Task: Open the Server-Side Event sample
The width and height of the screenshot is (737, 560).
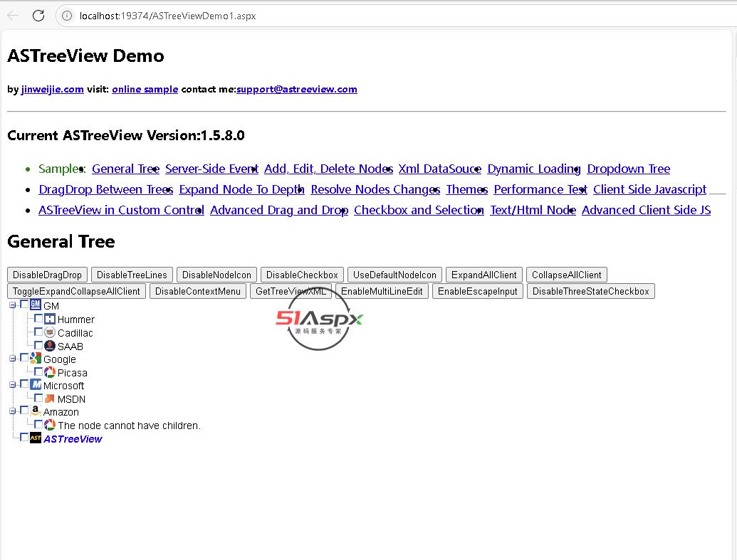Action: pyautogui.click(x=211, y=169)
